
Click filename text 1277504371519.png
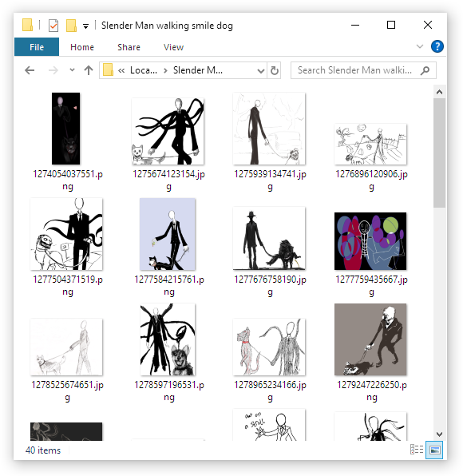click(x=68, y=285)
